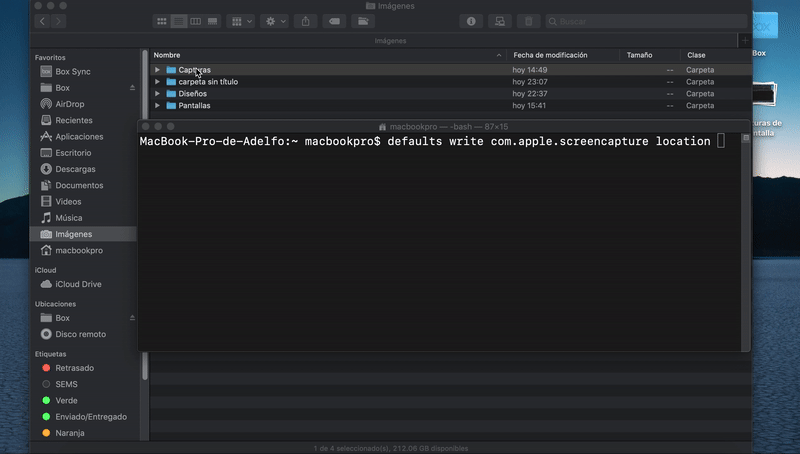Viewport: 800px width, 454px height.
Task: Click the Finder sidebar scrollbar
Action: 145,214
